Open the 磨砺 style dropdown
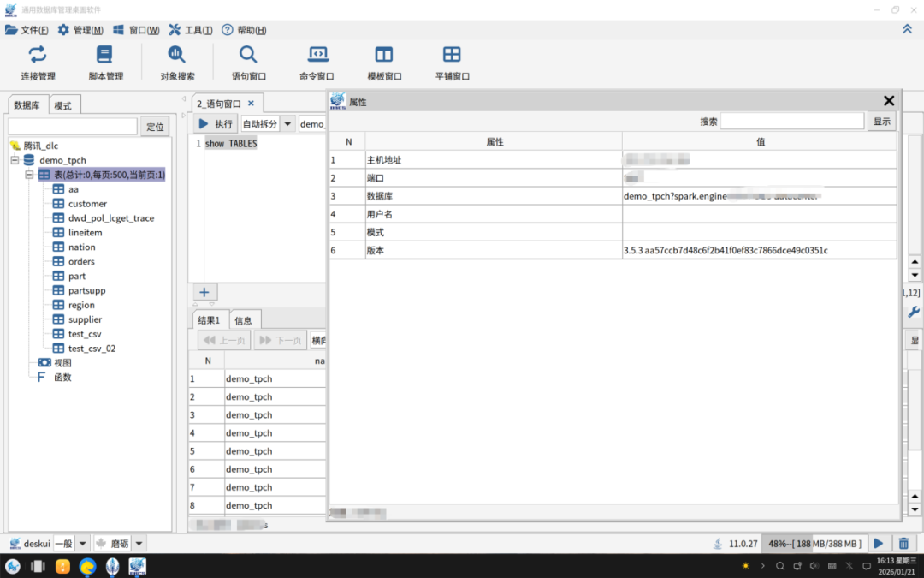The width and height of the screenshot is (924, 578). tap(139, 543)
